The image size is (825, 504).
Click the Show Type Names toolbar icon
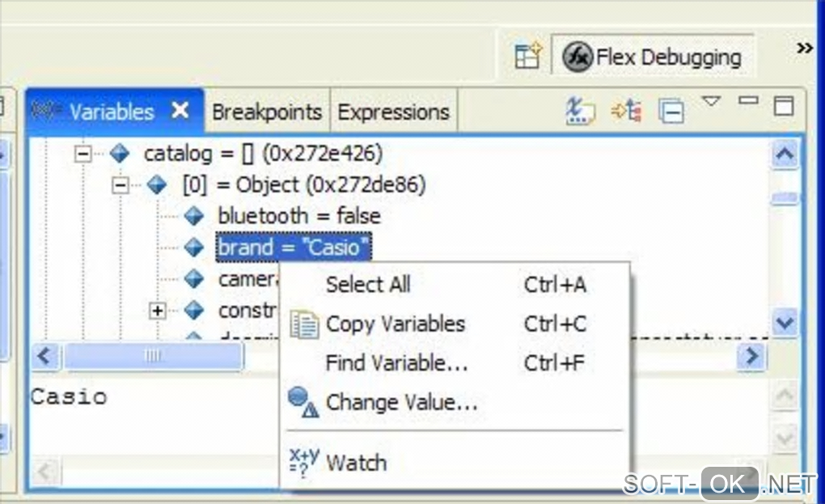click(x=579, y=110)
